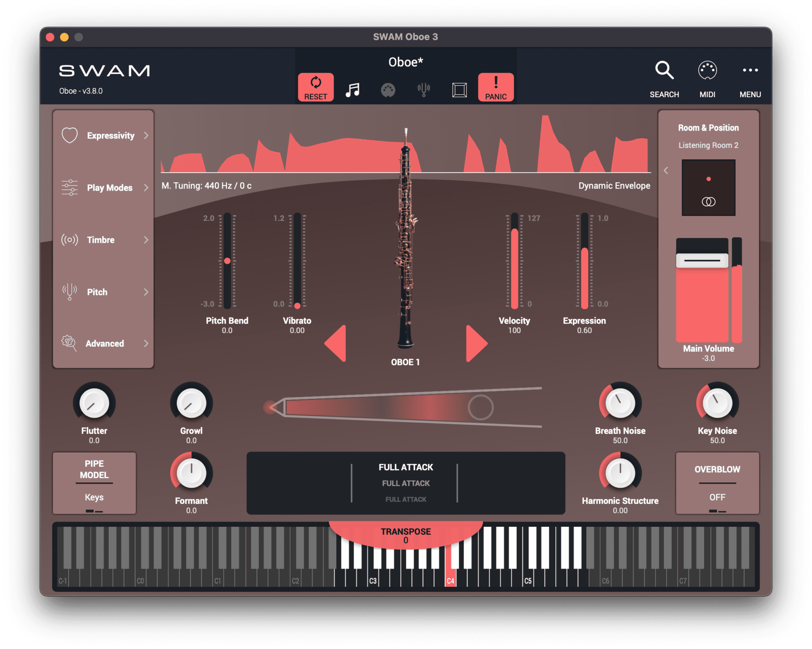This screenshot has height=649, width=812.
Task: Click the left arrow to previous oboe
Action: tap(336, 343)
